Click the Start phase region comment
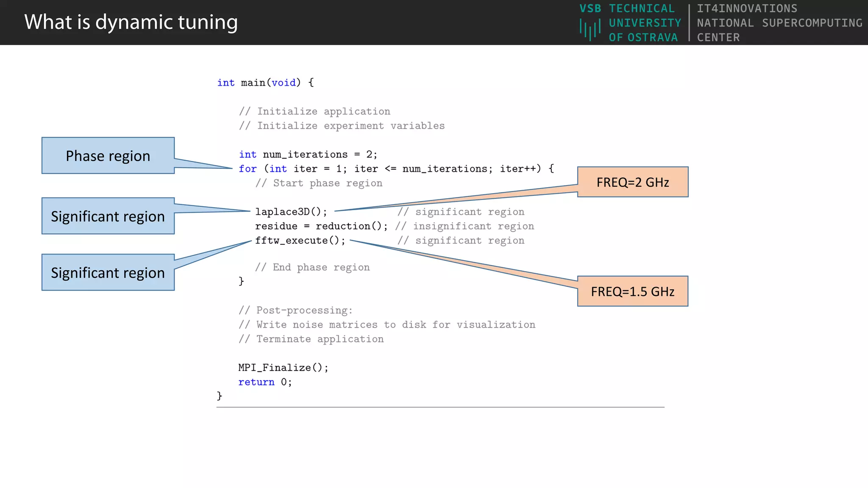Image resolution: width=868 pixels, height=488 pixels. point(319,183)
